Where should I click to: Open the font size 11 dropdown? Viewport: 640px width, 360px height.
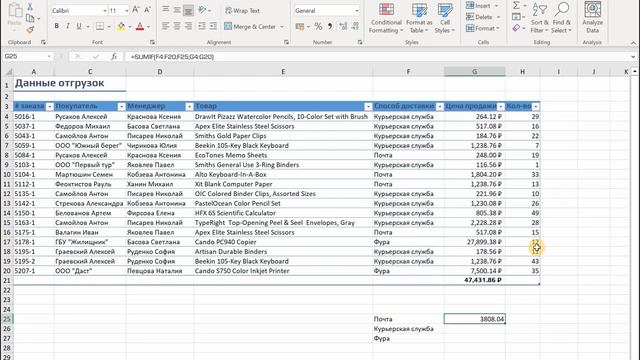pyautogui.click(x=127, y=10)
